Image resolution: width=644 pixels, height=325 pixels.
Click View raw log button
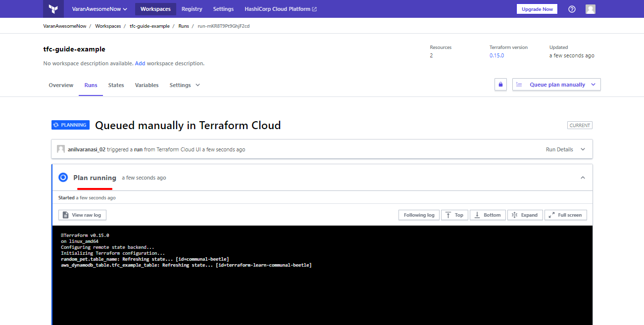[x=82, y=215]
